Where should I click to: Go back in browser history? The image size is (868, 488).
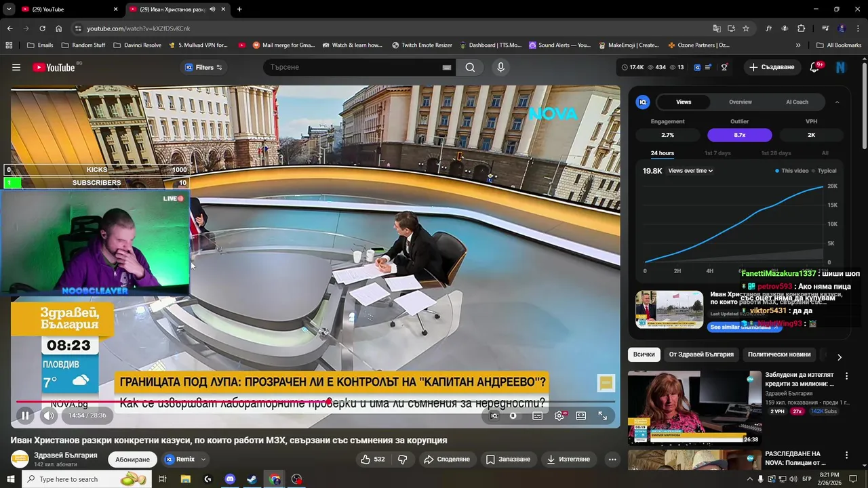(9, 28)
